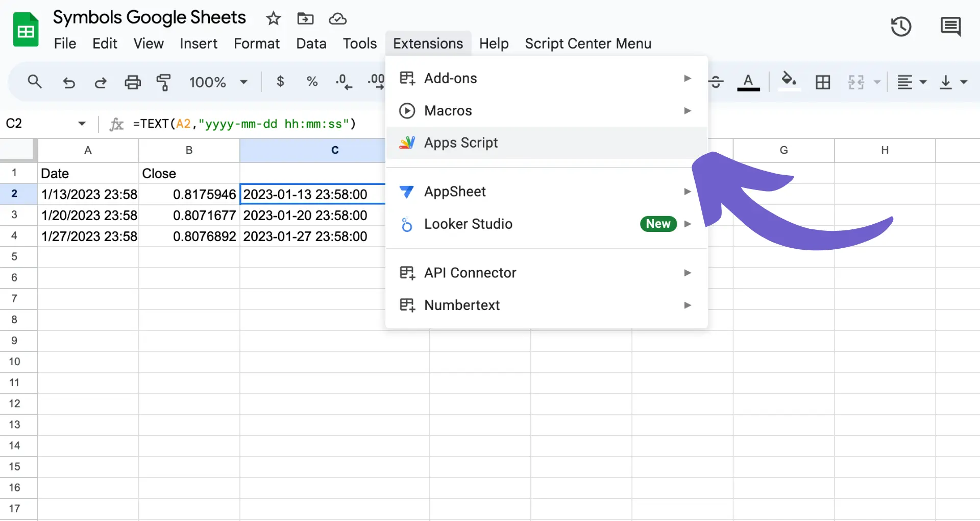Select column C header
The image size is (980, 521).
coord(312,150)
